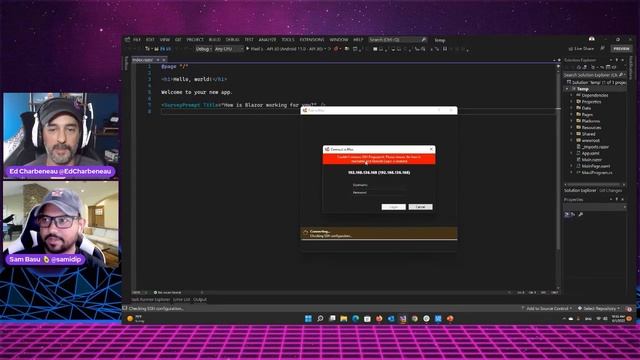Screen dimensions: 640x360
Task: Open the GIT menu
Action: [178, 40]
